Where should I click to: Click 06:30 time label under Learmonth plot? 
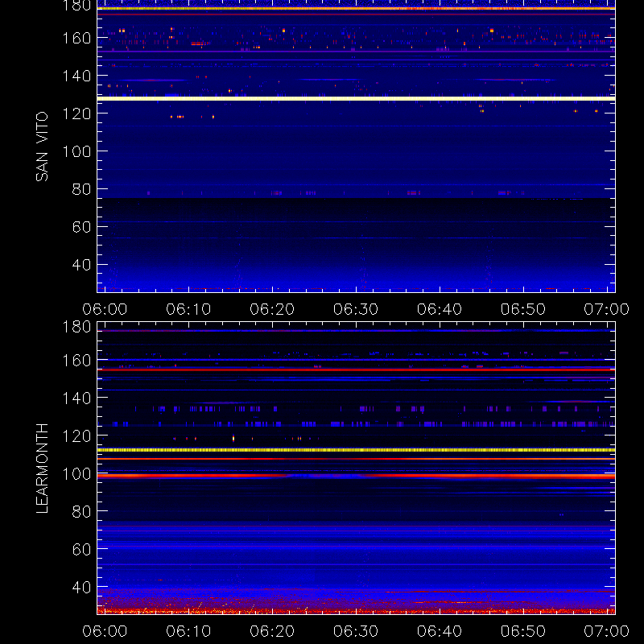356,631
